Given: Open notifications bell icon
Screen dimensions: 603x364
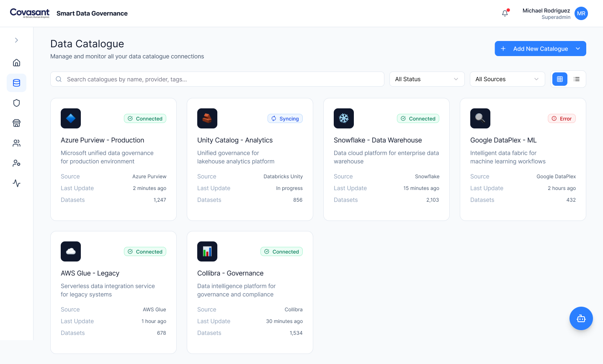Looking at the screenshot, I should (505, 13).
